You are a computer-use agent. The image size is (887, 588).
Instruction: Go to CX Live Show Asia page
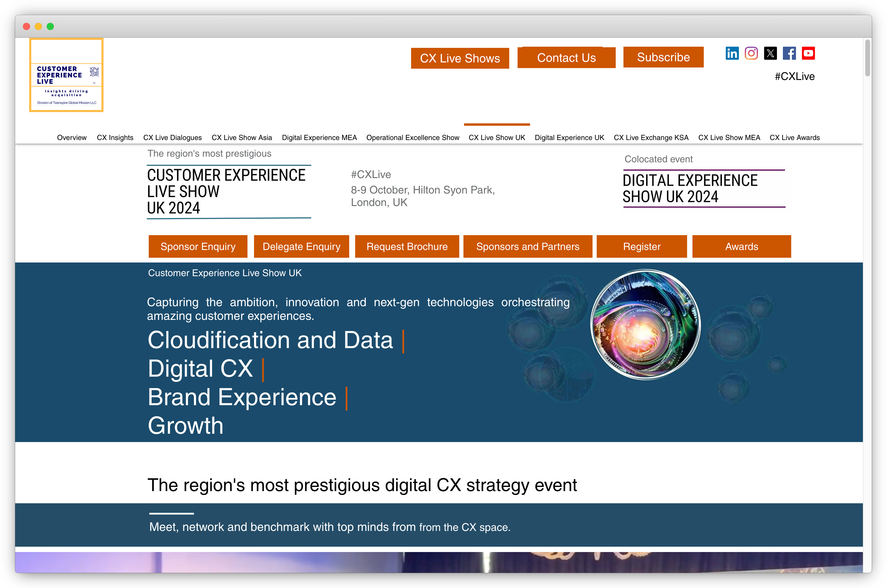(x=242, y=138)
